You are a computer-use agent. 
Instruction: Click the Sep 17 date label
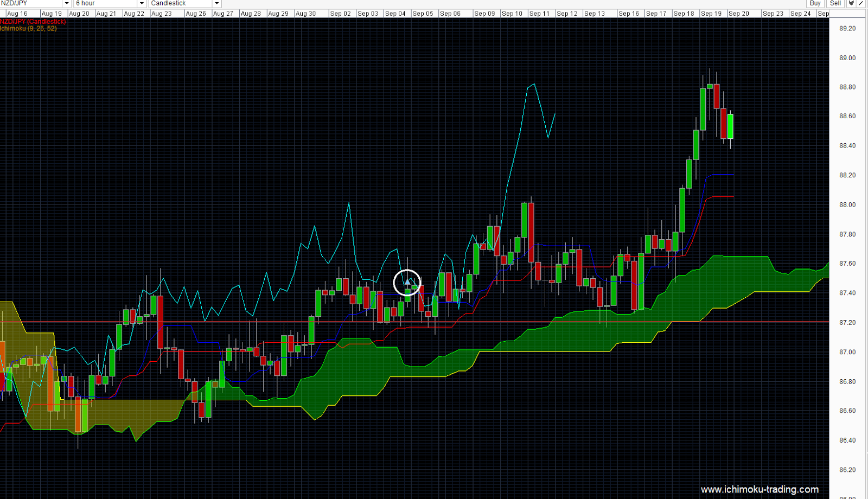(x=656, y=14)
